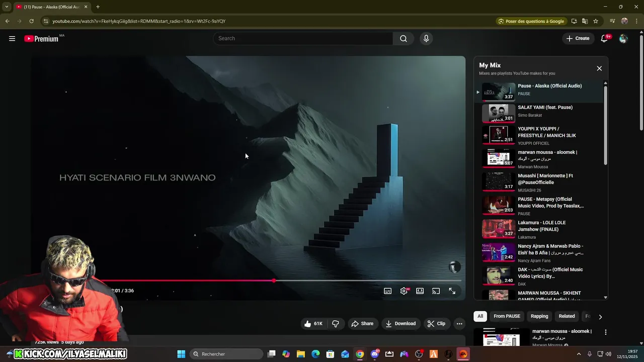Open the Chrome profile avatar
This screenshot has height=362, width=644.
point(624,21)
